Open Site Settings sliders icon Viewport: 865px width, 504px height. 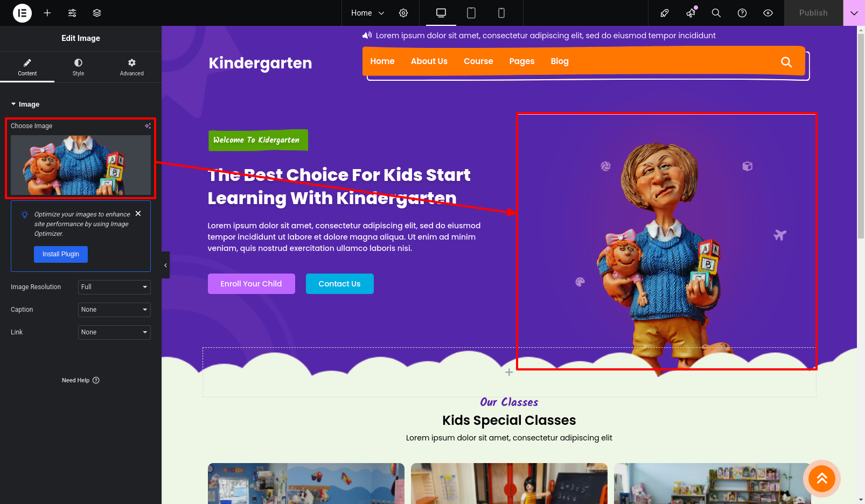pos(72,13)
